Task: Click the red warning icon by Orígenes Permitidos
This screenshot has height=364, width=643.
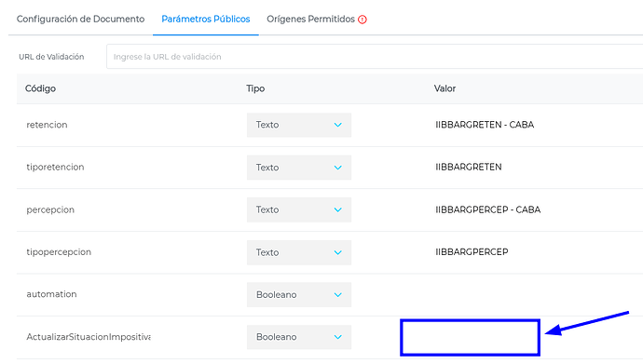Action: click(363, 20)
